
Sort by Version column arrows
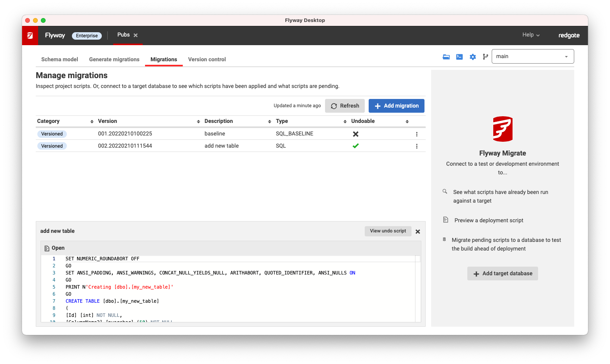198,122
